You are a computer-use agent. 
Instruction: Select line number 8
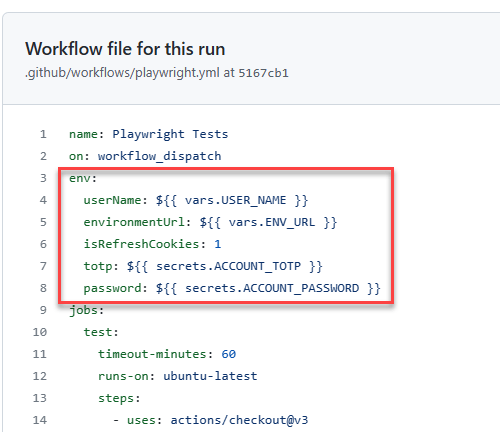[x=43, y=288]
